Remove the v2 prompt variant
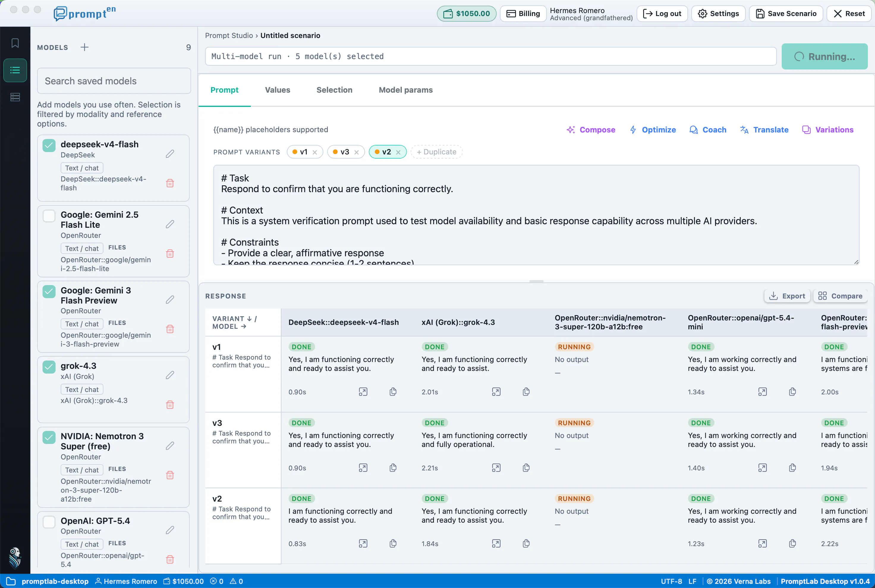Image resolution: width=875 pixels, height=588 pixels. (x=398, y=152)
